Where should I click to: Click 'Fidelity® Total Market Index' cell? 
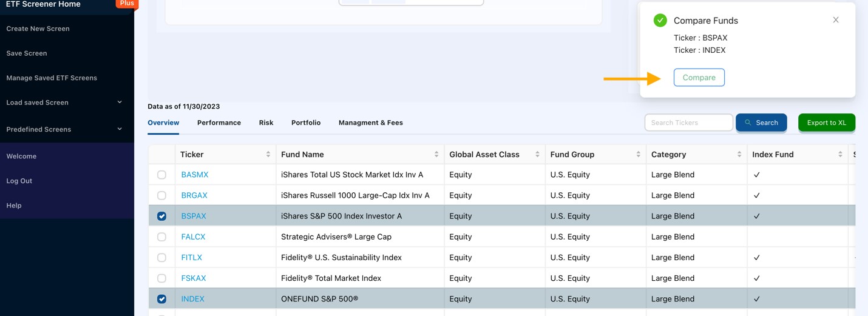coord(331,278)
